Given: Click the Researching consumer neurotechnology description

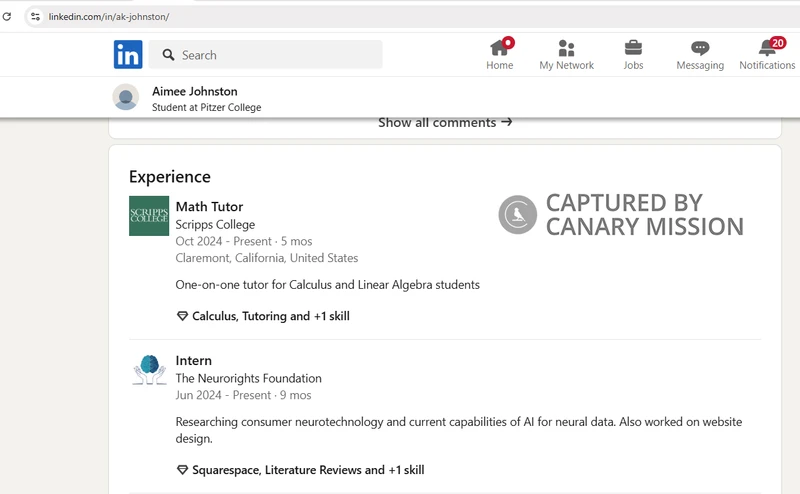Looking at the screenshot, I should click(x=459, y=430).
